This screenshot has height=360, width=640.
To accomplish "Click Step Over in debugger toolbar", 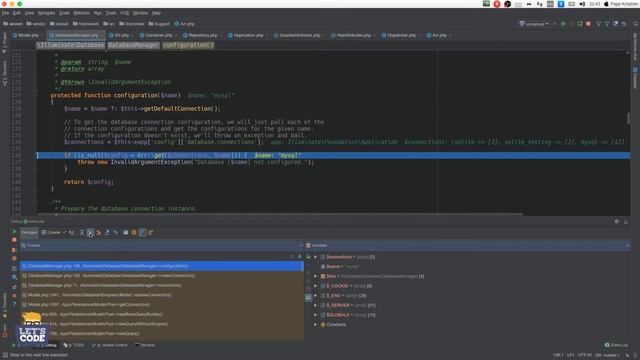I will click(x=82, y=233).
